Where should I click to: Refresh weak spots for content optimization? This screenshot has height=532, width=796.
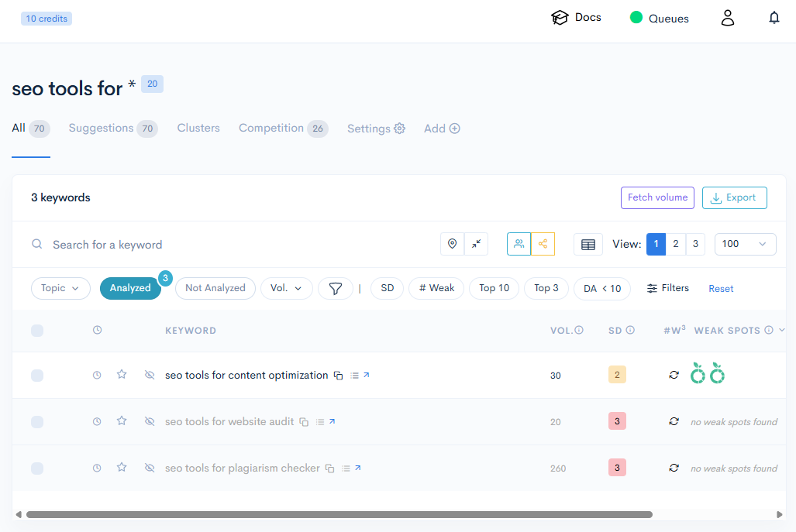674,375
